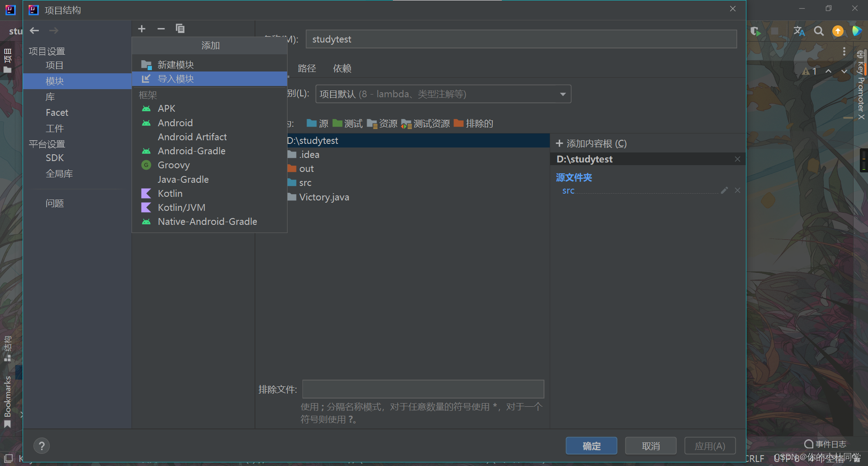
Task: Click the orange 排除的 excluded folder icon
Action: [x=458, y=123]
